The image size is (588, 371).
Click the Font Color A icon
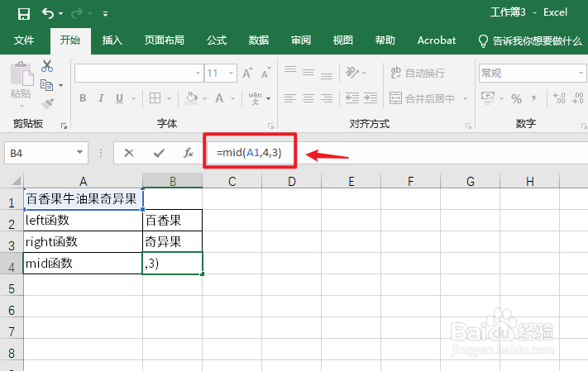pos(219,98)
